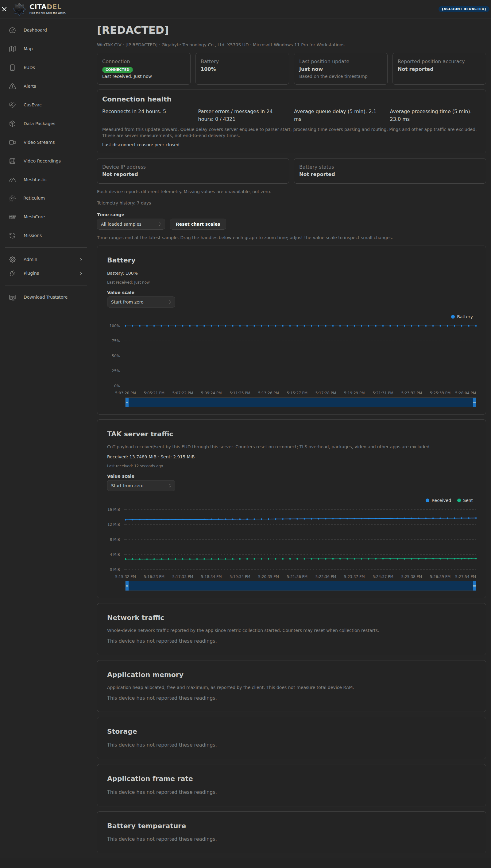
Task: Click the Dashboard gauge icon
Action: point(13,30)
